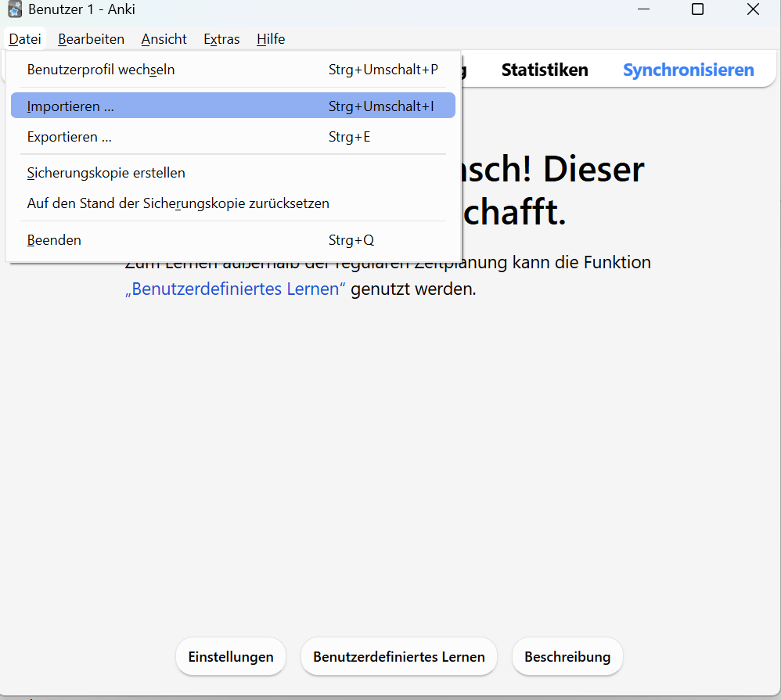Screen dimensions: 781x700
Task: Click the Anki app icon in title bar
Action: pos(15,9)
